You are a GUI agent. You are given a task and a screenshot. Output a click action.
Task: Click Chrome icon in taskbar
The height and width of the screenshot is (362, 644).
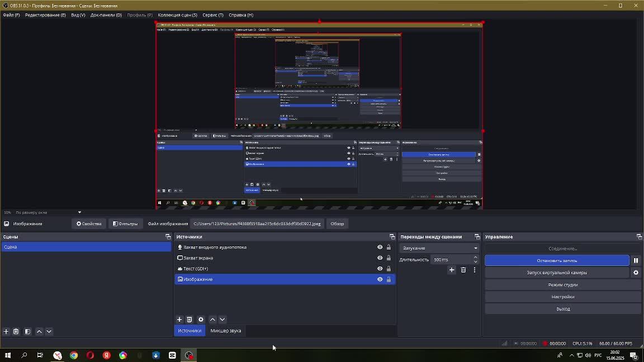point(74,355)
